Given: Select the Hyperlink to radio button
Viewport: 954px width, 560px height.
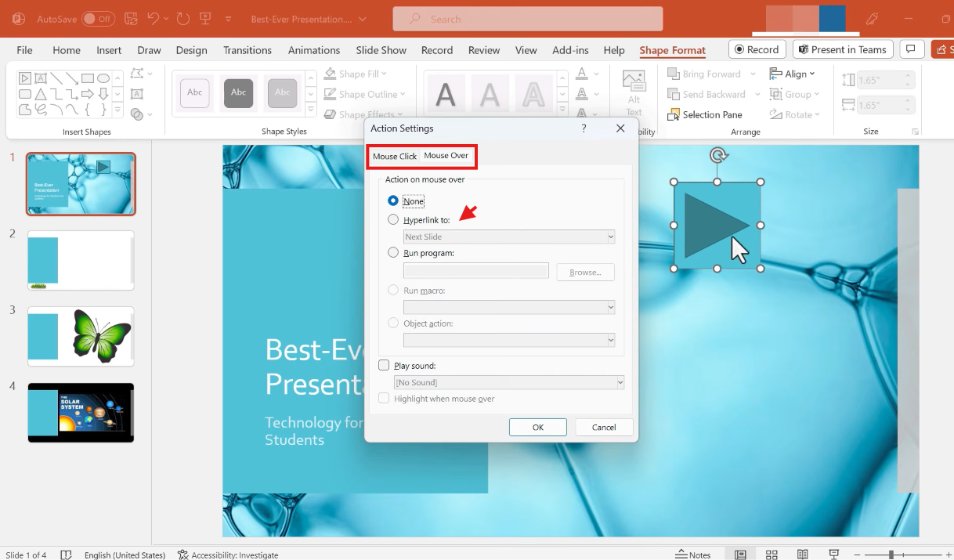Looking at the screenshot, I should tap(393, 220).
